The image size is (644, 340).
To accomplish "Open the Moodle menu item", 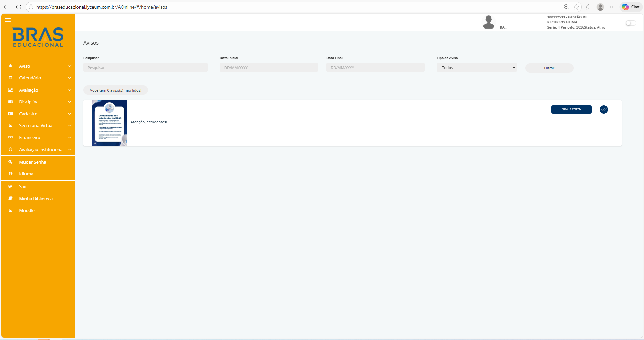I will point(27,211).
